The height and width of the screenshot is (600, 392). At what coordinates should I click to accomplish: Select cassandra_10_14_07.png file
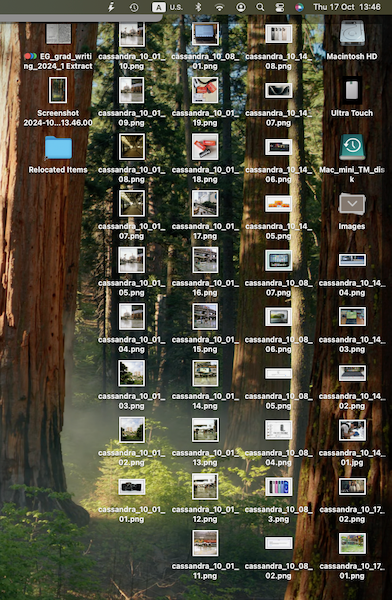click(278, 91)
